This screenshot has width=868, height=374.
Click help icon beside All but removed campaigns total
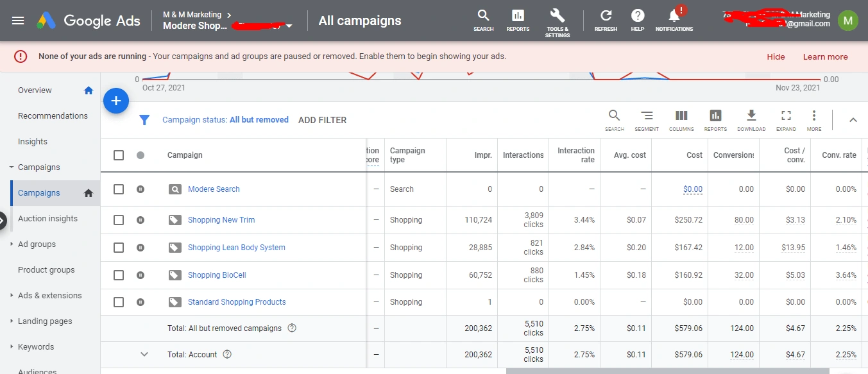coord(292,328)
